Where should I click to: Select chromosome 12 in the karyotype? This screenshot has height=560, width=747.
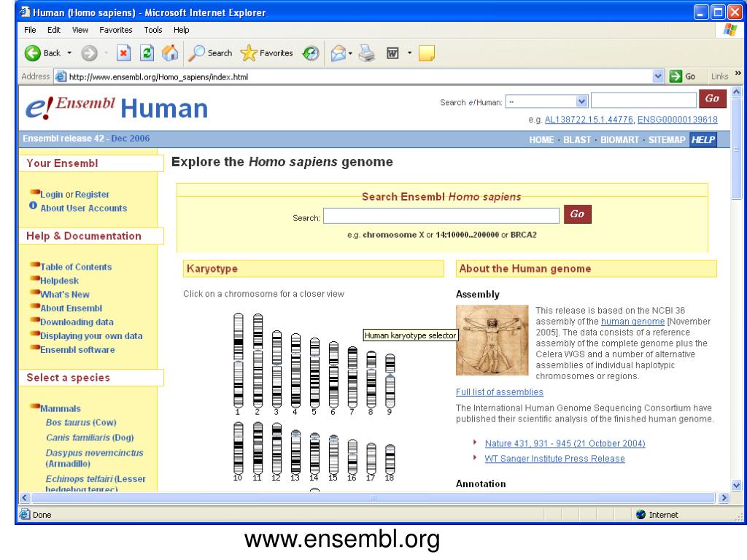(x=276, y=448)
